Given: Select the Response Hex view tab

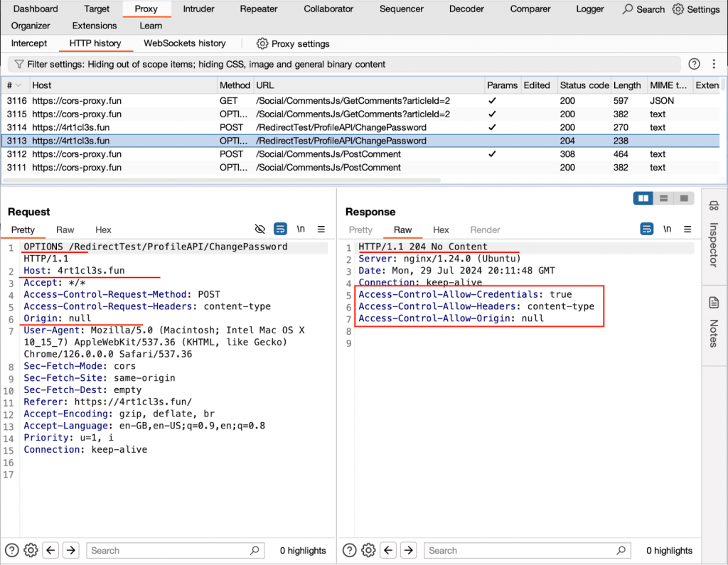Looking at the screenshot, I should point(441,230).
